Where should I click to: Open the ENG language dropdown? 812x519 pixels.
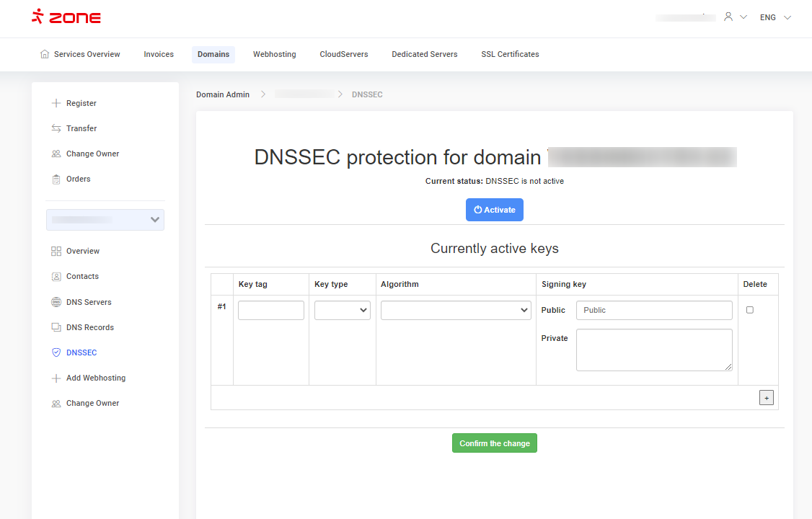click(x=775, y=17)
